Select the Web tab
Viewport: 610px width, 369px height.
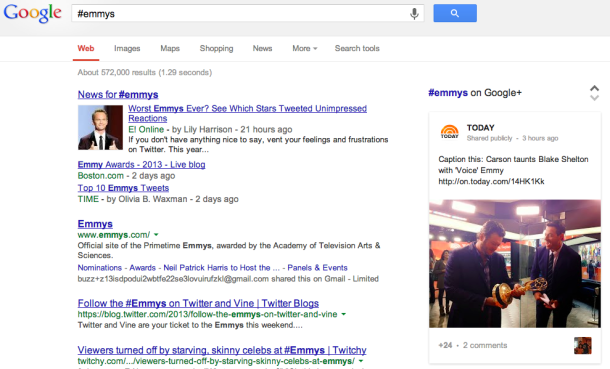(x=86, y=48)
